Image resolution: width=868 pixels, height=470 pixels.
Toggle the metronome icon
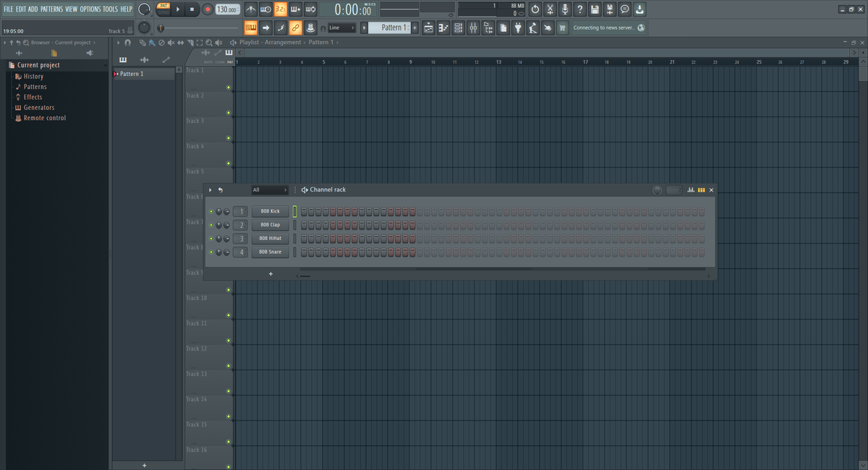pyautogui.click(x=250, y=9)
